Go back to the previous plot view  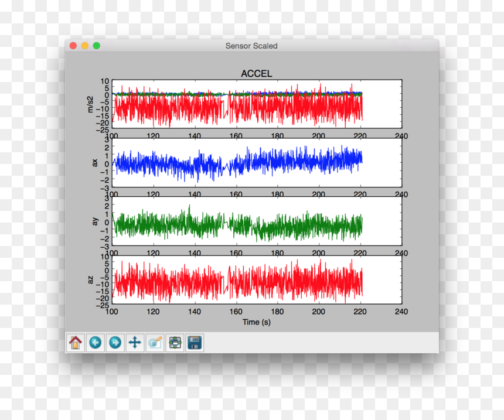[x=96, y=343]
